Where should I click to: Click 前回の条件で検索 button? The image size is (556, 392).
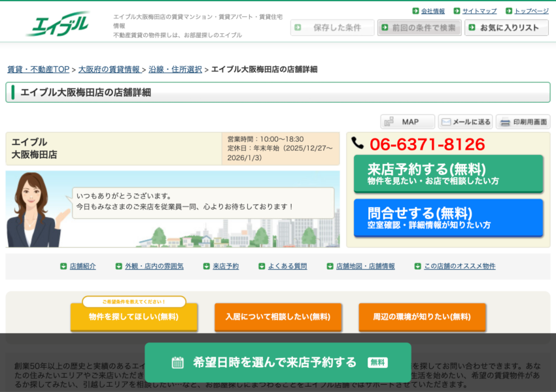[419, 27]
